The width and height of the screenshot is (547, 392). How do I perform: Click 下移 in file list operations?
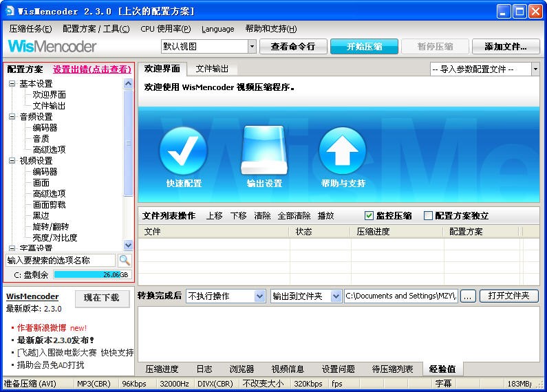(239, 216)
